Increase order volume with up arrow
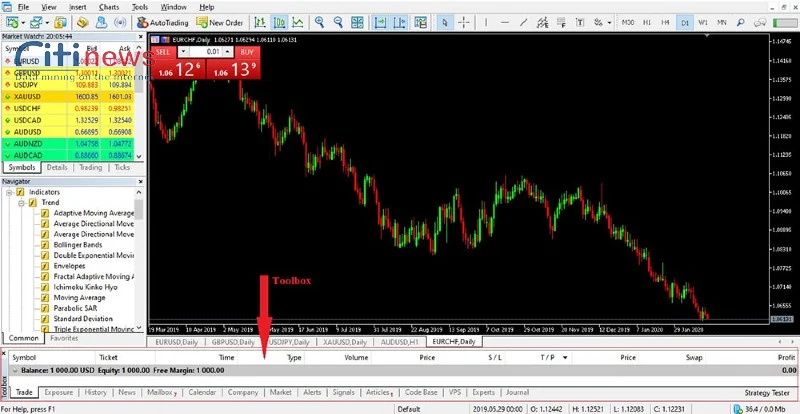The width and height of the screenshot is (800, 414). tap(228, 52)
